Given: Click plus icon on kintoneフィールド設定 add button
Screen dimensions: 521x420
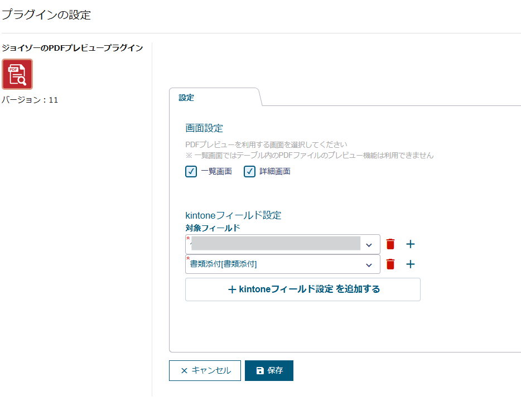Looking at the screenshot, I should click(x=232, y=289).
